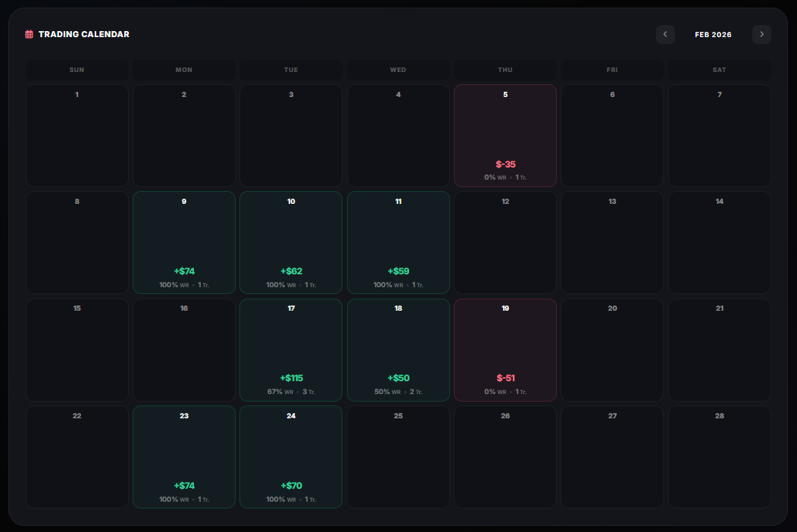Open the February 17 cell showing +$115
The width and height of the screenshot is (797, 532).
click(x=291, y=349)
